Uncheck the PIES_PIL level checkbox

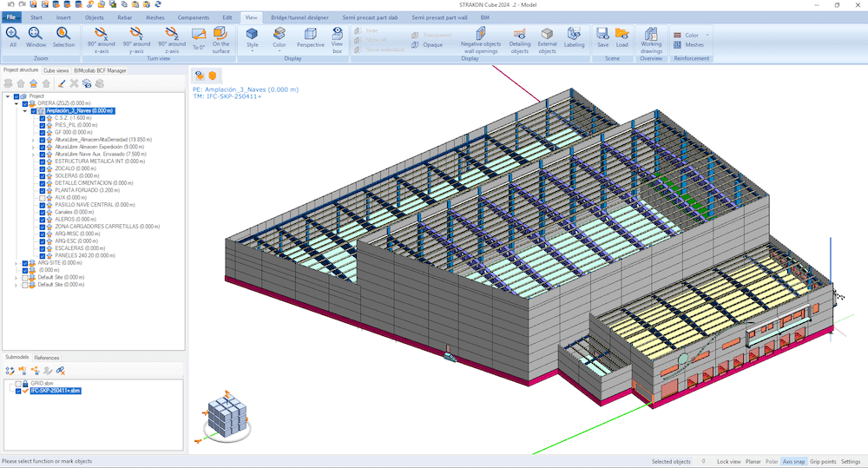pyautogui.click(x=42, y=125)
